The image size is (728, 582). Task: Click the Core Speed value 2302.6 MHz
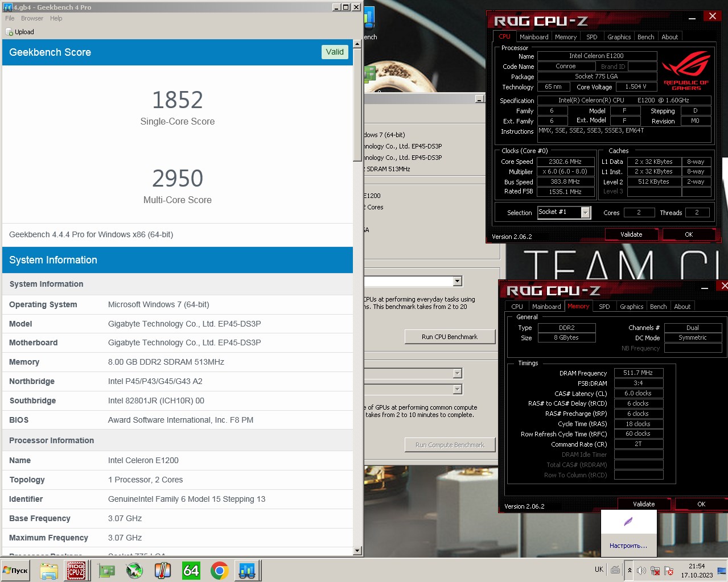pos(565,162)
